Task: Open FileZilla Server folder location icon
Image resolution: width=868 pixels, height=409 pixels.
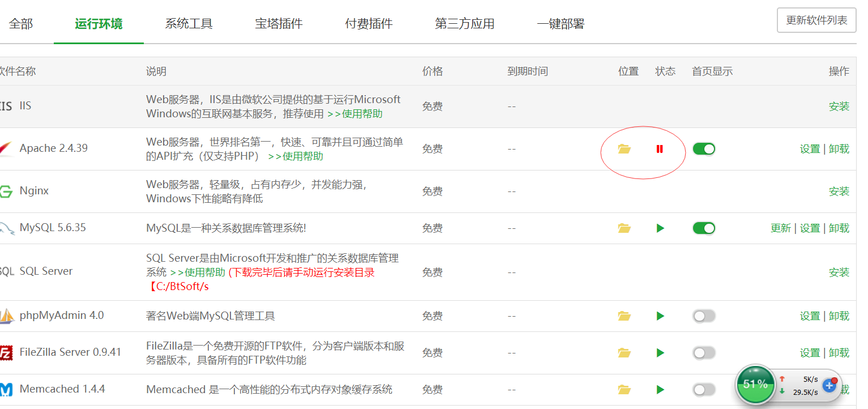Action: tap(624, 353)
